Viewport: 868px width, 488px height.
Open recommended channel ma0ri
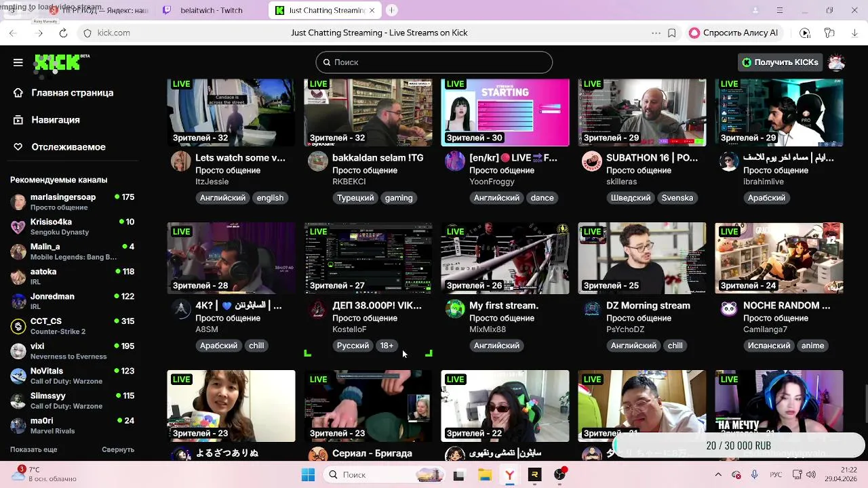point(72,426)
